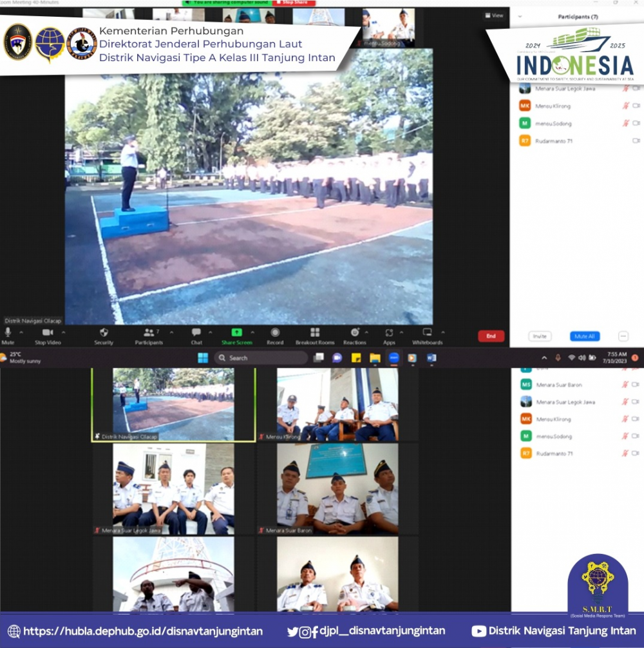Click the Mute microphone icon in Zoom toolbar
The height and width of the screenshot is (648, 644).
pyautogui.click(x=8, y=332)
